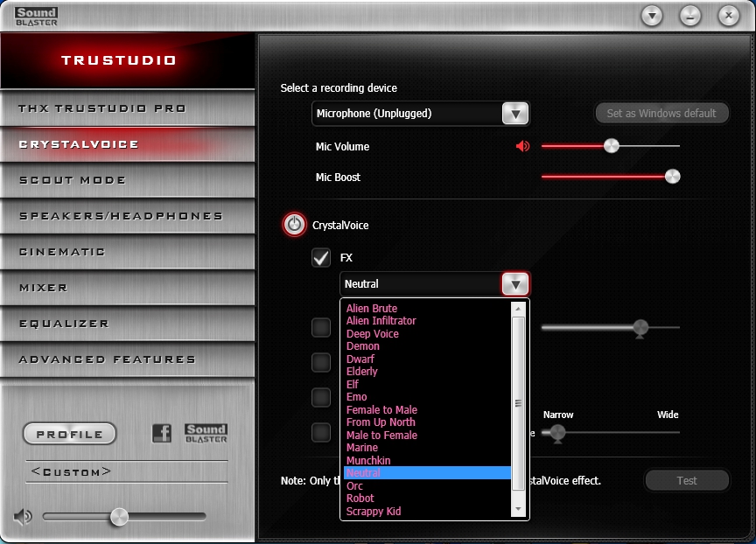Pick the Dwarf voice effect

[360, 359]
